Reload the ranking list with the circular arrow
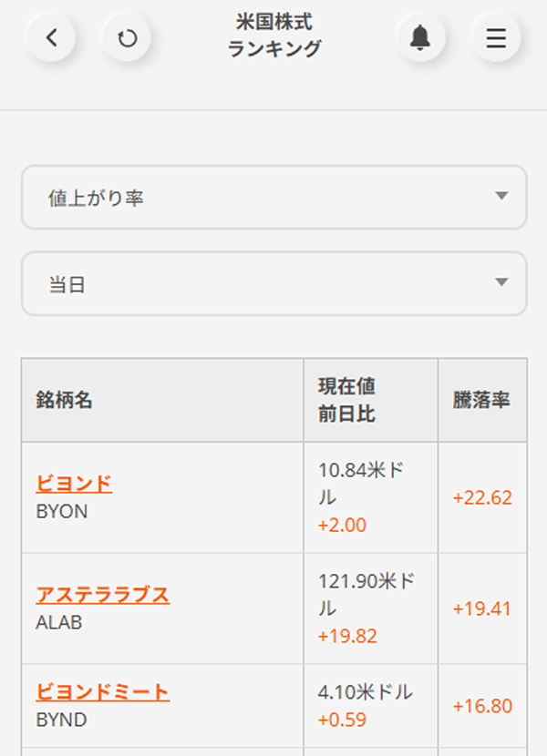The height and width of the screenshot is (756, 547). point(128,37)
